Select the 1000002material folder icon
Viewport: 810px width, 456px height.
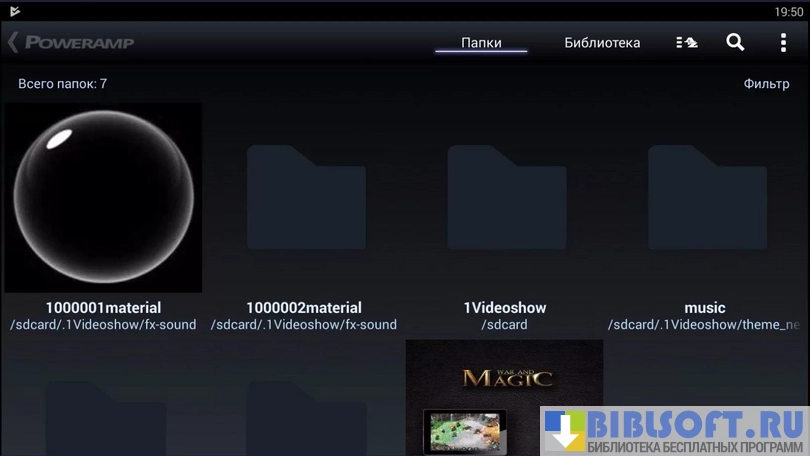pos(305,197)
